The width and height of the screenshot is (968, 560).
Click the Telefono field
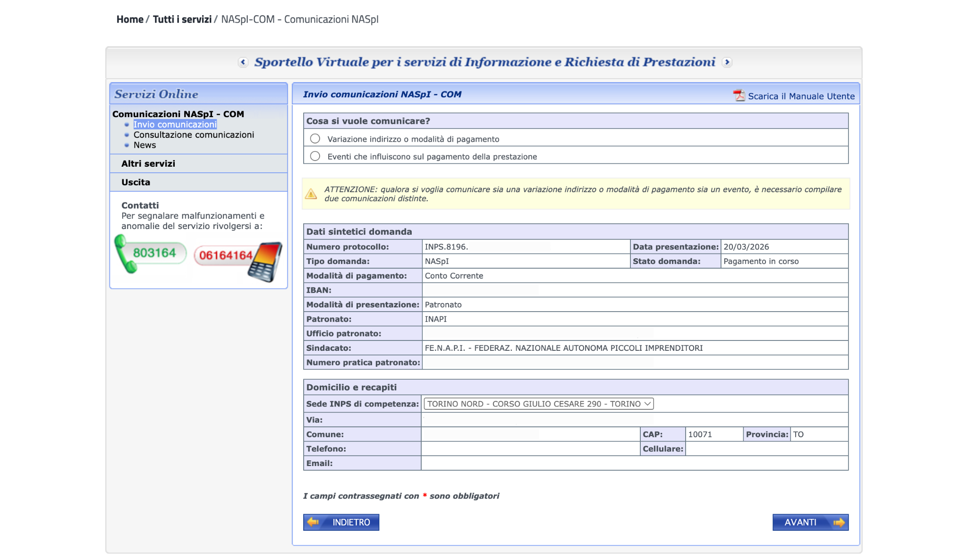click(x=530, y=449)
